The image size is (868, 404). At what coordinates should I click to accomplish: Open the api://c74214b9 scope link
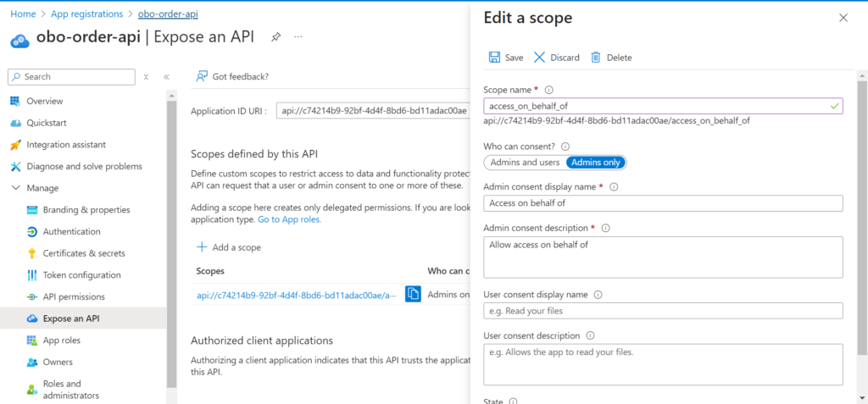(296, 296)
